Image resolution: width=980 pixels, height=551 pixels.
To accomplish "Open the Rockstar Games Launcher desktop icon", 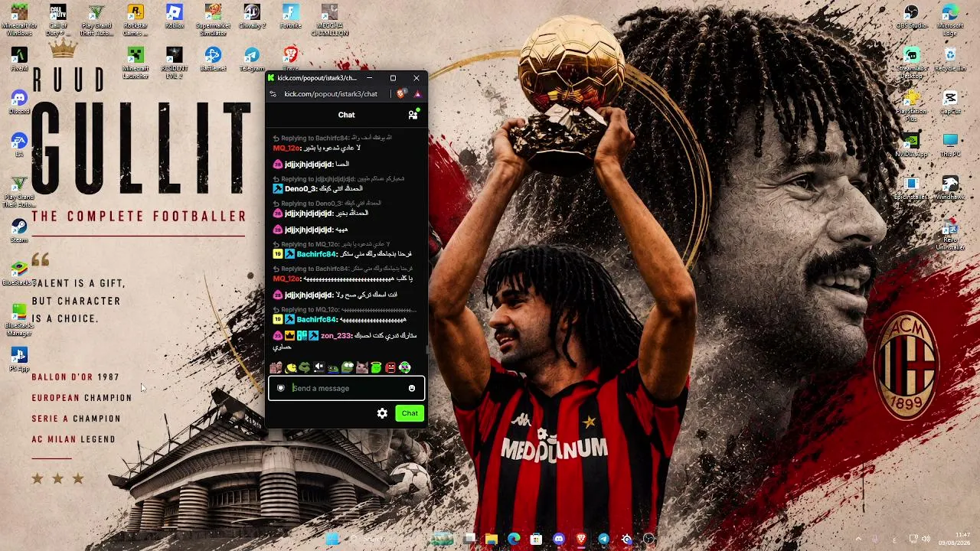I will click(x=136, y=19).
